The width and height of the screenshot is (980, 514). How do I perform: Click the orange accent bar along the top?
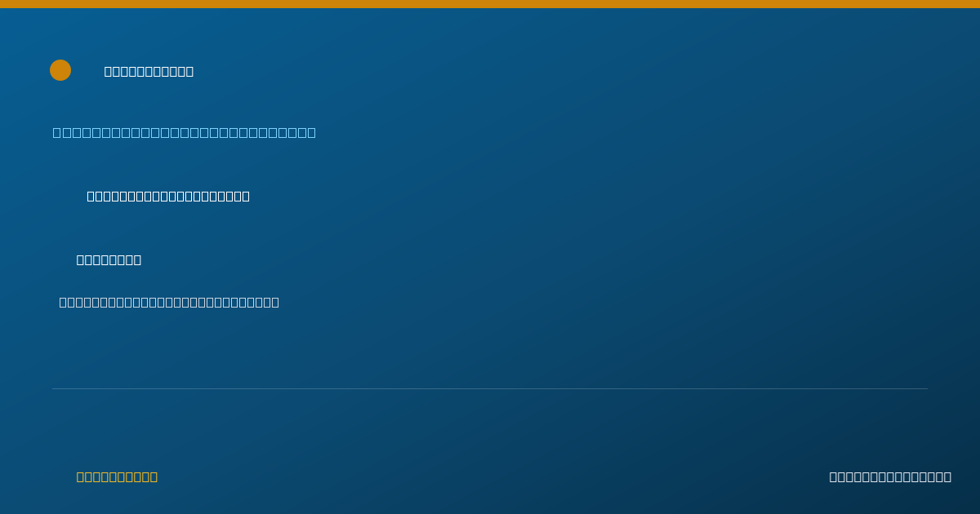(x=490, y=4)
